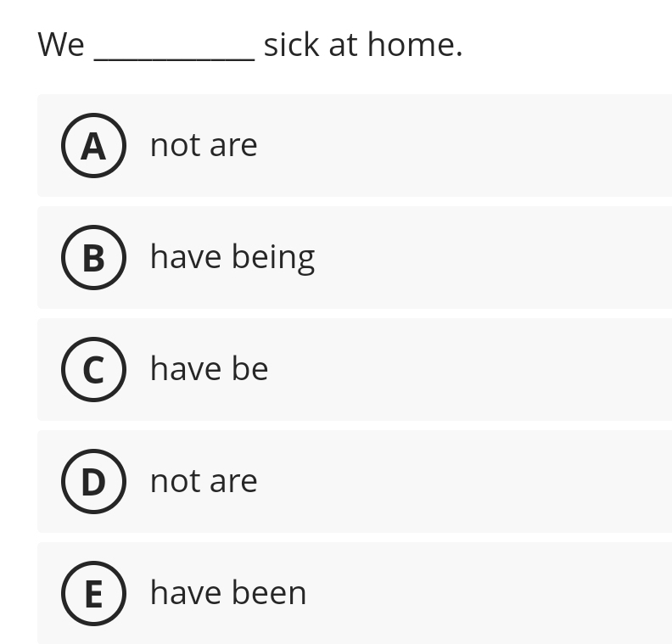Pick the "have been" answer text

point(227,593)
